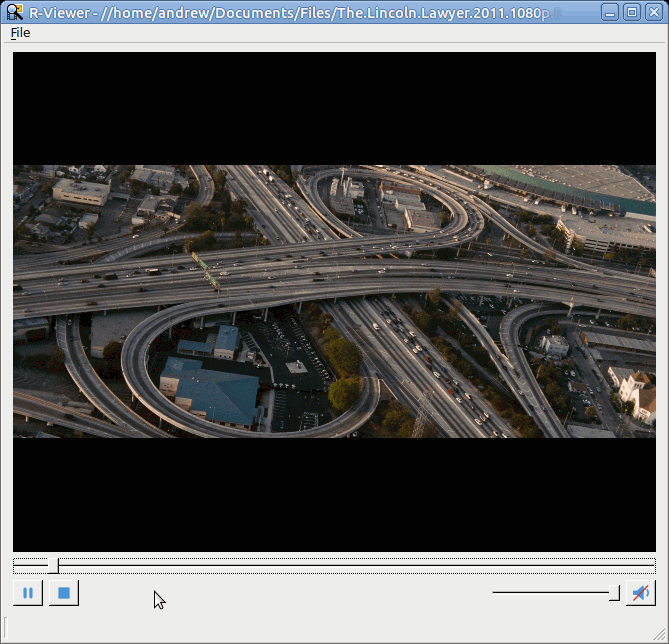Minimize the R-Viewer window
This screenshot has width=669, height=644.
click(x=610, y=12)
